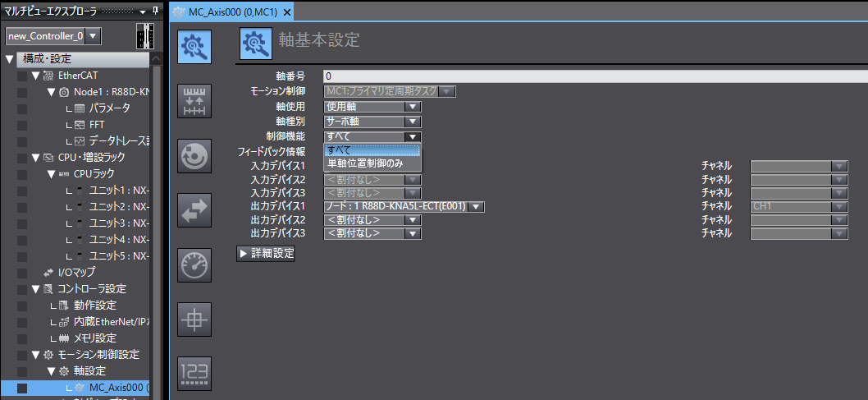Pin the マルチビューエクスプローラ panel
This screenshot has width=868, height=400.
155,11
